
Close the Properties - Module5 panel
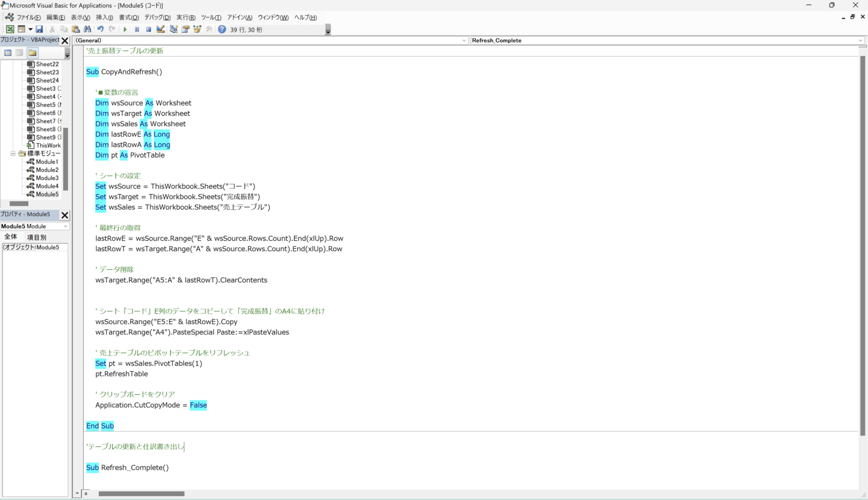pyautogui.click(x=64, y=215)
